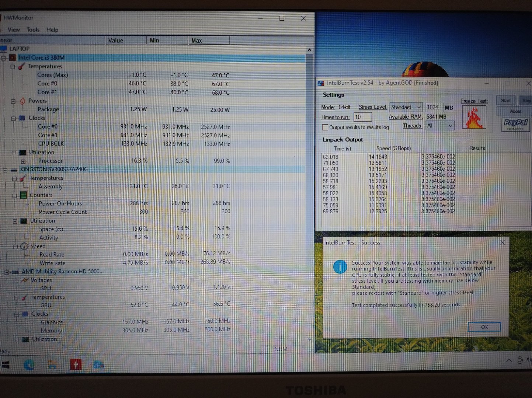The width and height of the screenshot is (532, 398).
Task: Click the Min column header
Action: [167, 41]
